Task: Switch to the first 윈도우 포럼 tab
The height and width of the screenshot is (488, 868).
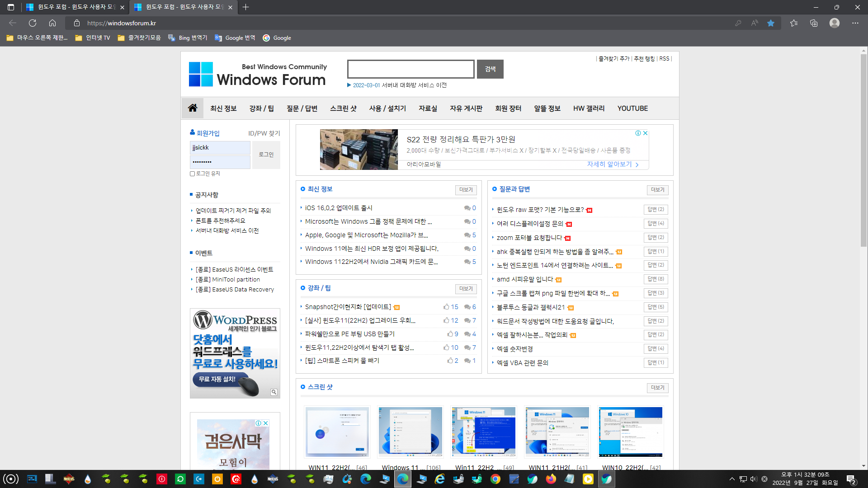Action: point(75,7)
